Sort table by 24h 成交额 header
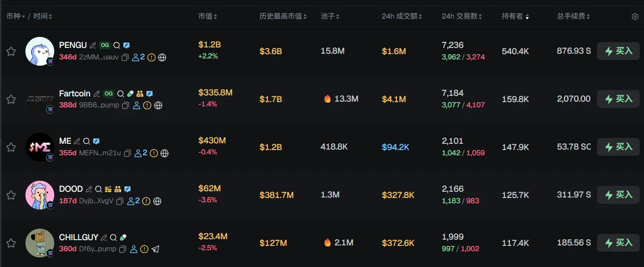This screenshot has height=267, width=644. pos(402,16)
